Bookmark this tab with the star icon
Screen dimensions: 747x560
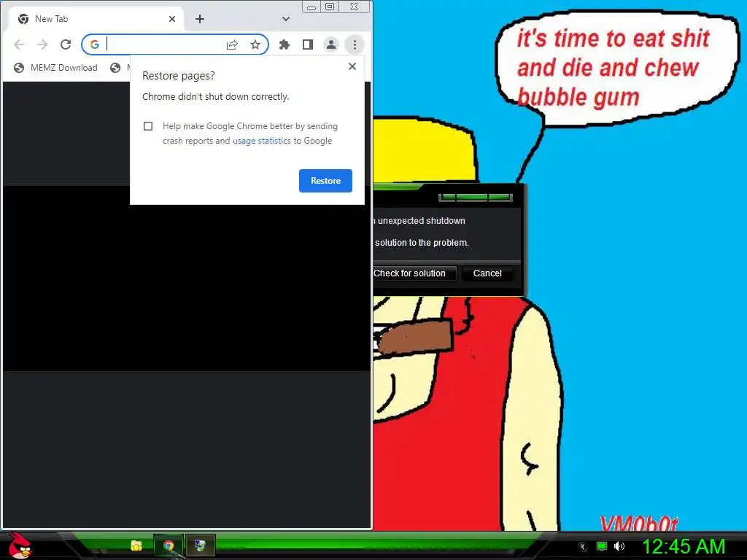click(255, 44)
